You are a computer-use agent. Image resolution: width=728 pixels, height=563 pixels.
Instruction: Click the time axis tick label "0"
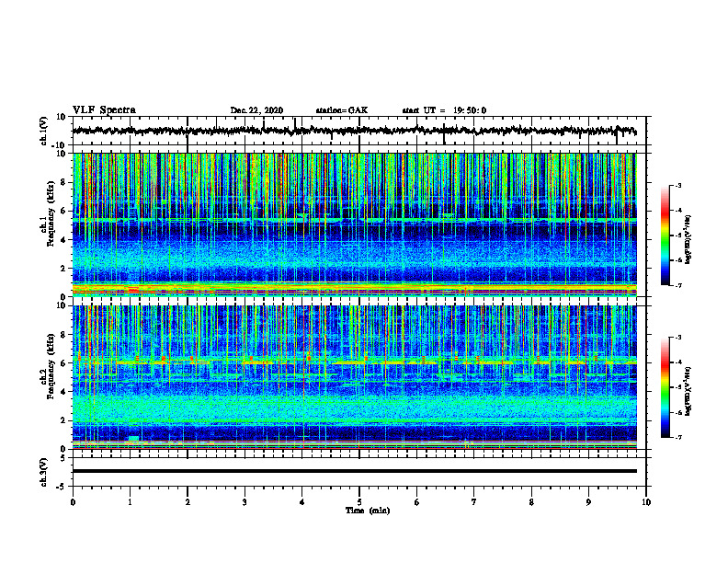(73, 502)
